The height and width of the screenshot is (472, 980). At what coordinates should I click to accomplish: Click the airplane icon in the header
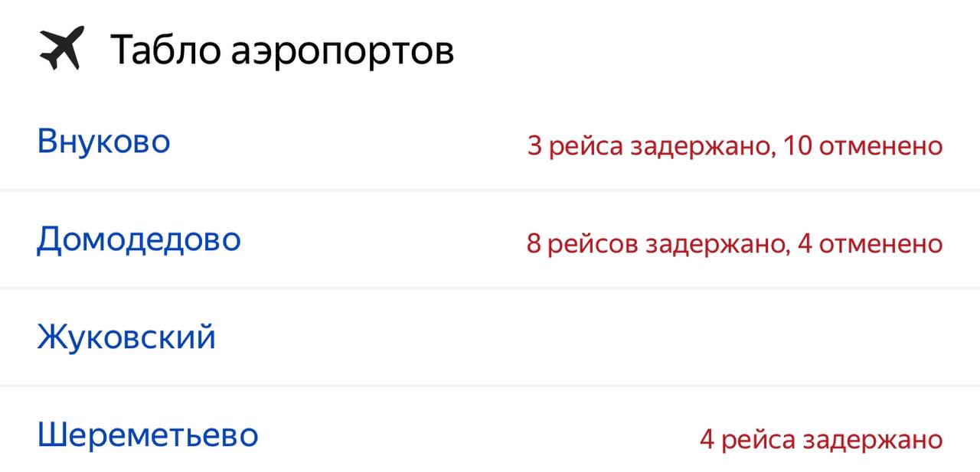tap(60, 49)
